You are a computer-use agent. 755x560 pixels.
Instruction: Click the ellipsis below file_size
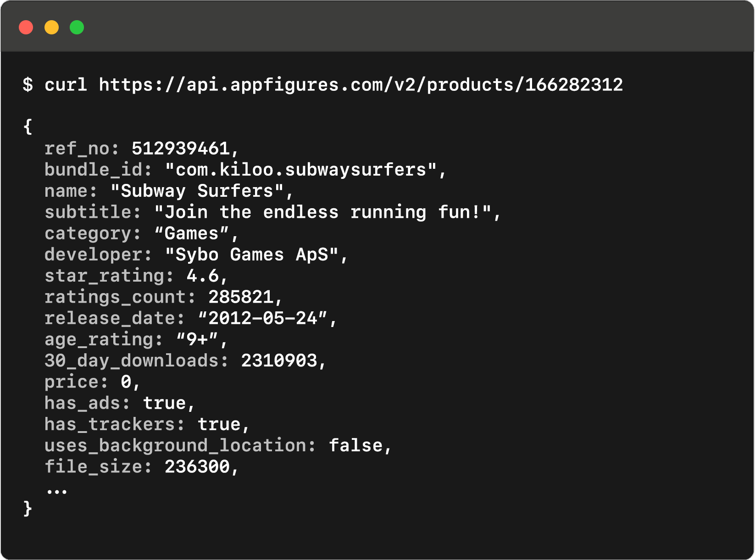point(56,491)
